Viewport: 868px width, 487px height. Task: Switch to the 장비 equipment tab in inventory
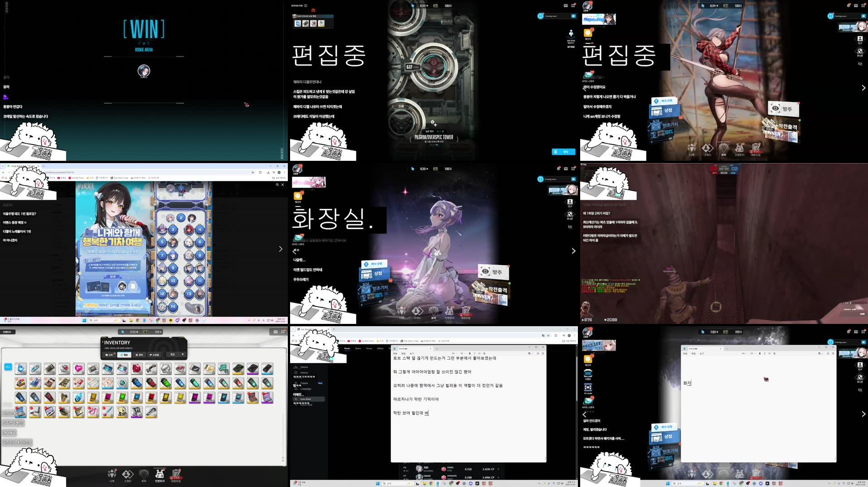click(x=140, y=354)
